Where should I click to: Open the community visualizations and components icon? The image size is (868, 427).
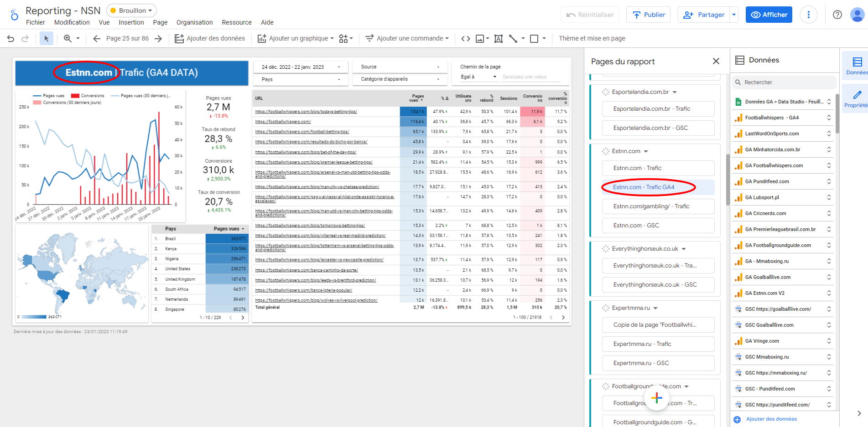[x=343, y=39]
